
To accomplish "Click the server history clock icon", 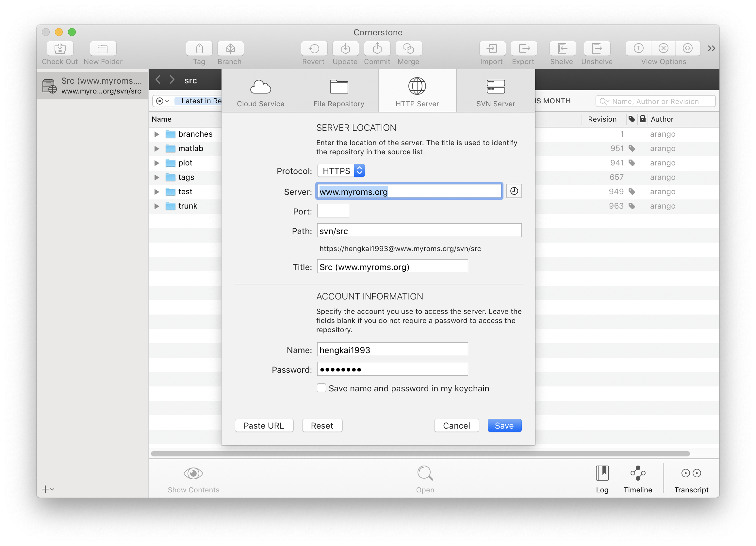I will pos(514,191).
